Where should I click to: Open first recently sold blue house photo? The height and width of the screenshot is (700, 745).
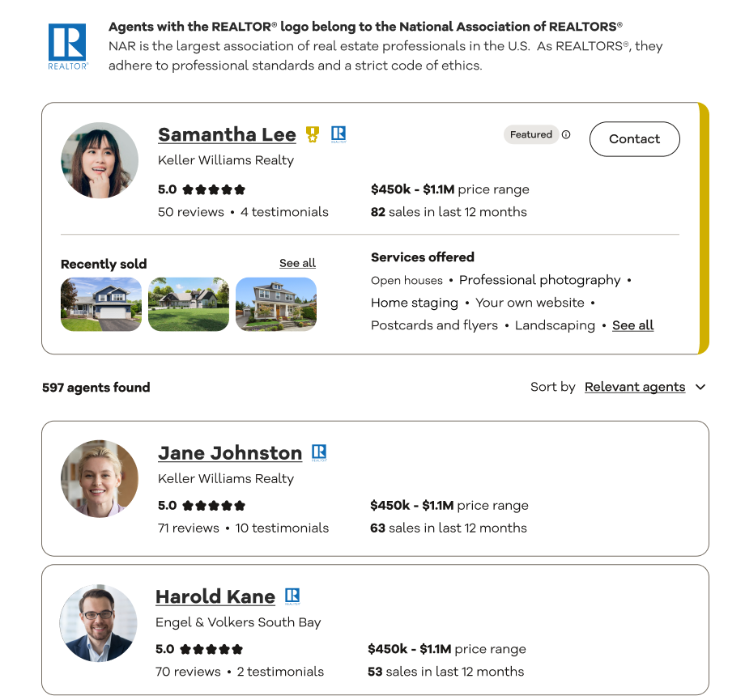(x=101, y=304)
